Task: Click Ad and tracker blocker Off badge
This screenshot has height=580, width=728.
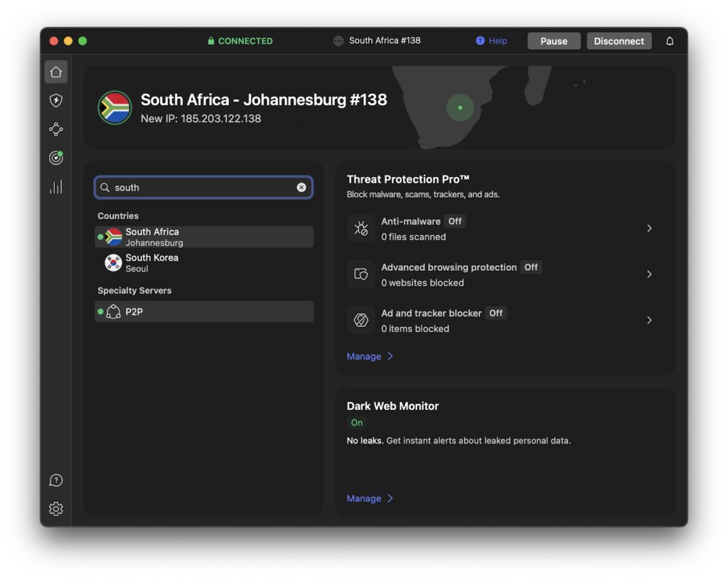Action: click(496, 313)
